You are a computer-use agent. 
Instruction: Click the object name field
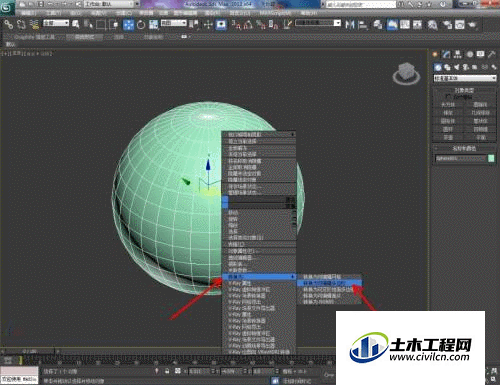click(x=461, y=158)
